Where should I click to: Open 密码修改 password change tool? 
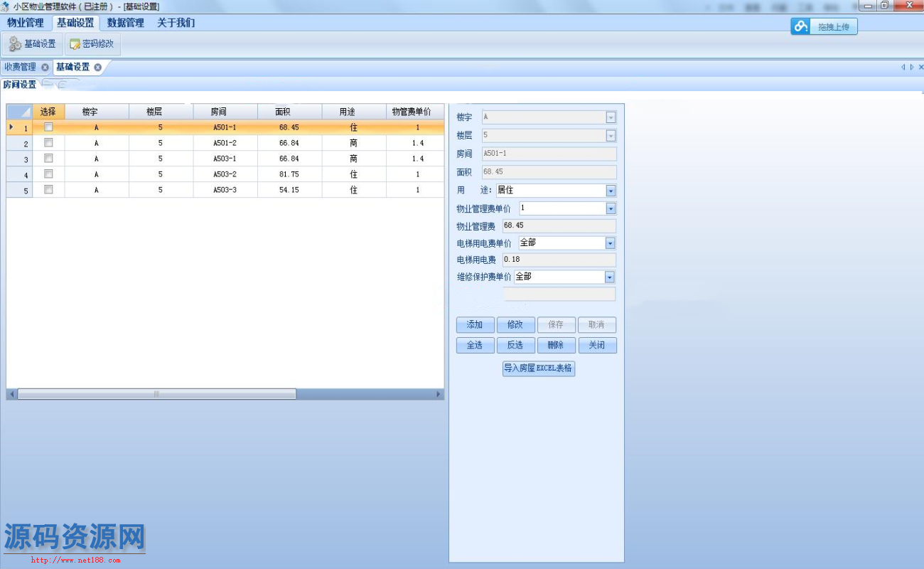click(92, 44)
